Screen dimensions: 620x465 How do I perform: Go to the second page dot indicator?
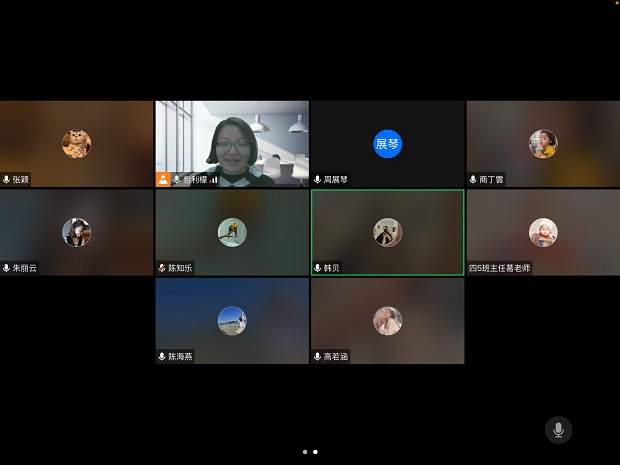click(x=315, y=451)
